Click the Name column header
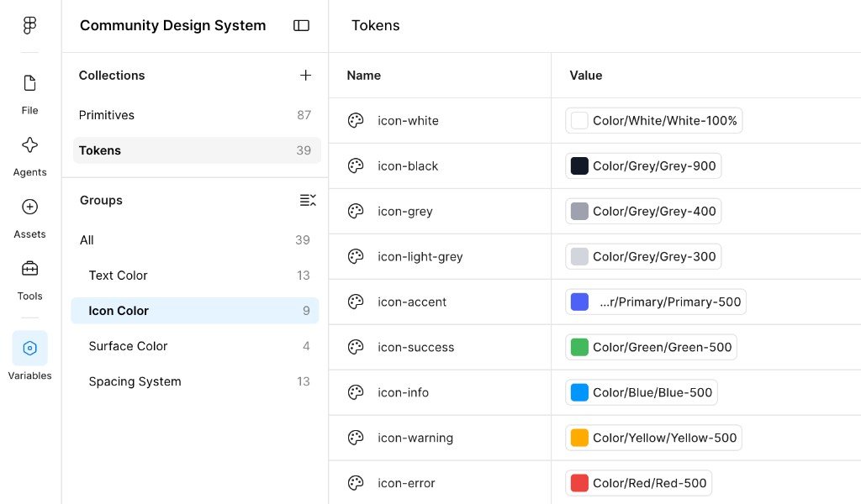The height and width of the screenshot is (504, 861). coord(363,75)
